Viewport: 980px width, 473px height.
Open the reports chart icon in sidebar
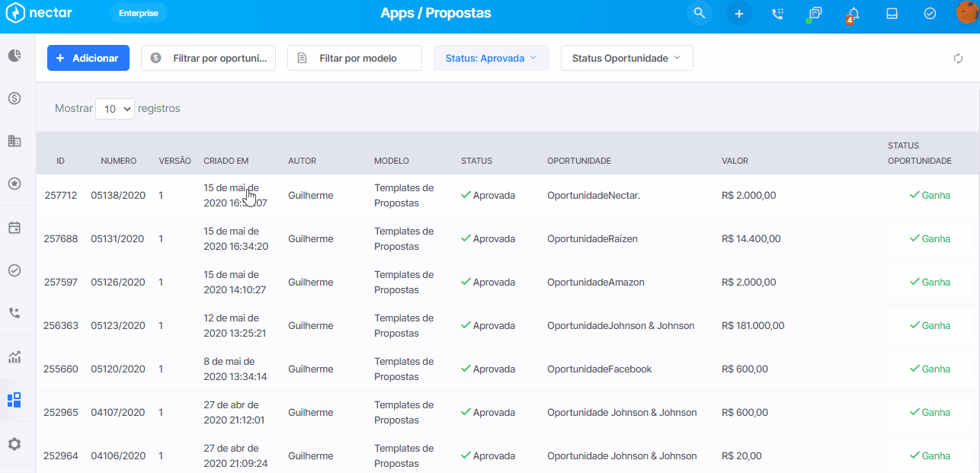pyautogui.click(x=14, y=357)
